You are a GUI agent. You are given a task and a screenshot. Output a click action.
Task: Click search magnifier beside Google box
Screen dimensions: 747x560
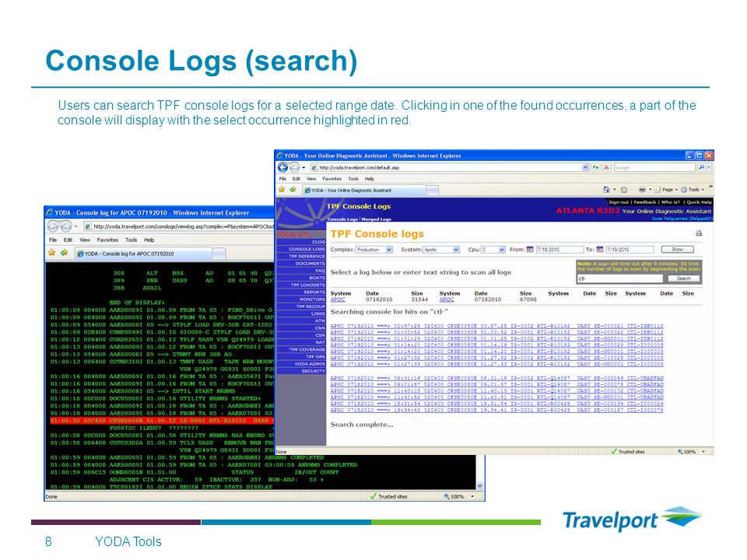point(701,168)
